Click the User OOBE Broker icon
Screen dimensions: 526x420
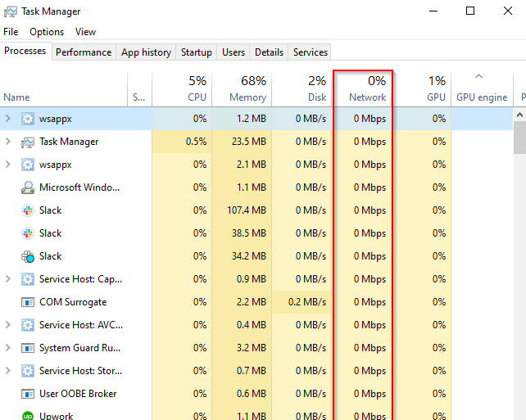28,394
